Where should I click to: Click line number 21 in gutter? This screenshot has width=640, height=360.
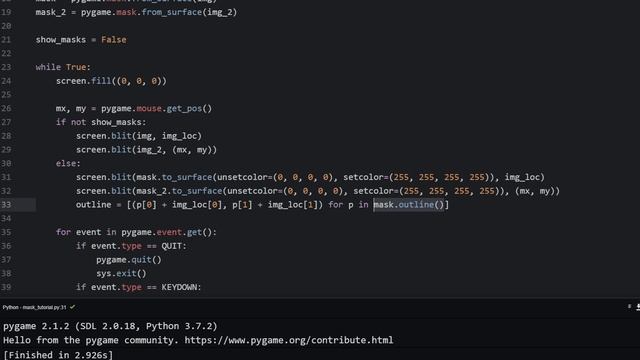(x=6, y=40)
